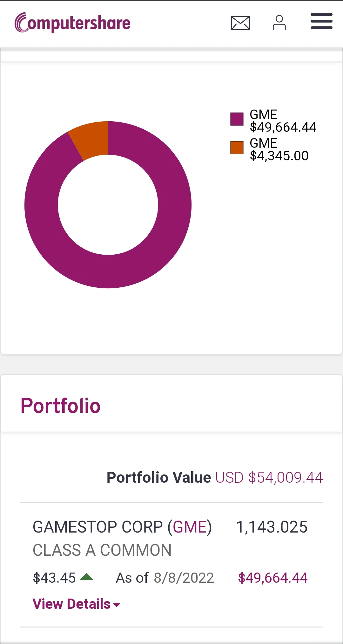Open the hamburger navigation menu
This screenshot has height=644, width=343.
pos(321,21)
